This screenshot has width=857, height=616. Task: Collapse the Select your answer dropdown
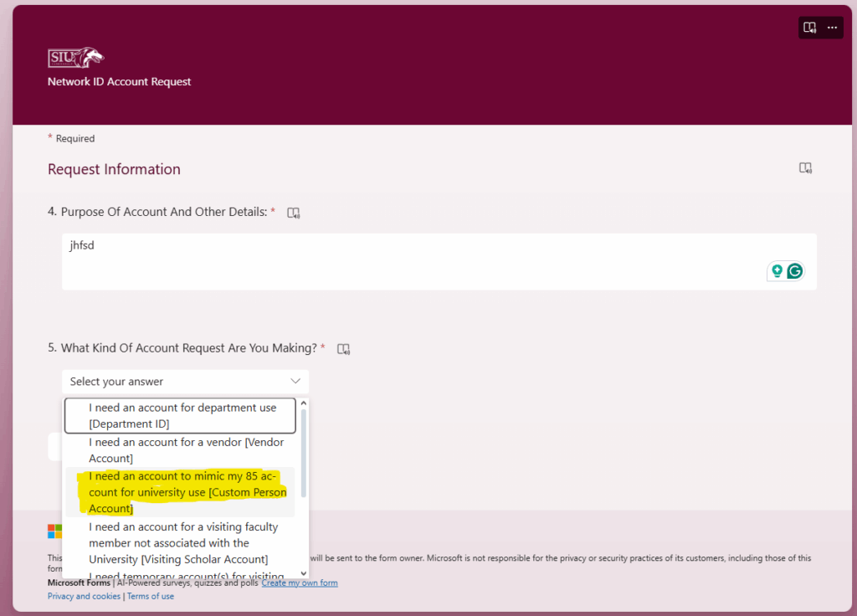pyautogui.click(x=184, y=382)
